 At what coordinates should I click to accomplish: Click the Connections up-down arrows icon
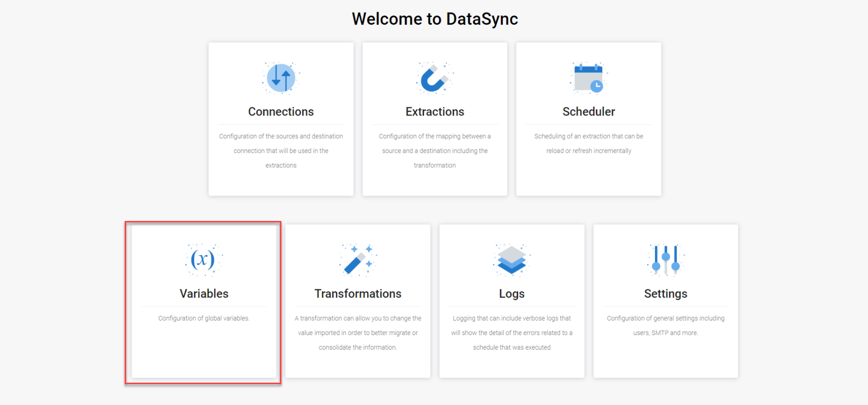click(281, 78)
